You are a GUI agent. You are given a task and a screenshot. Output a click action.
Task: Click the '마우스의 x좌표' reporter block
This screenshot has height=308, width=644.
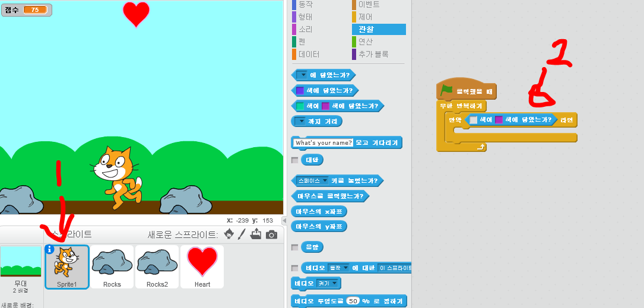tap(319, 211)
